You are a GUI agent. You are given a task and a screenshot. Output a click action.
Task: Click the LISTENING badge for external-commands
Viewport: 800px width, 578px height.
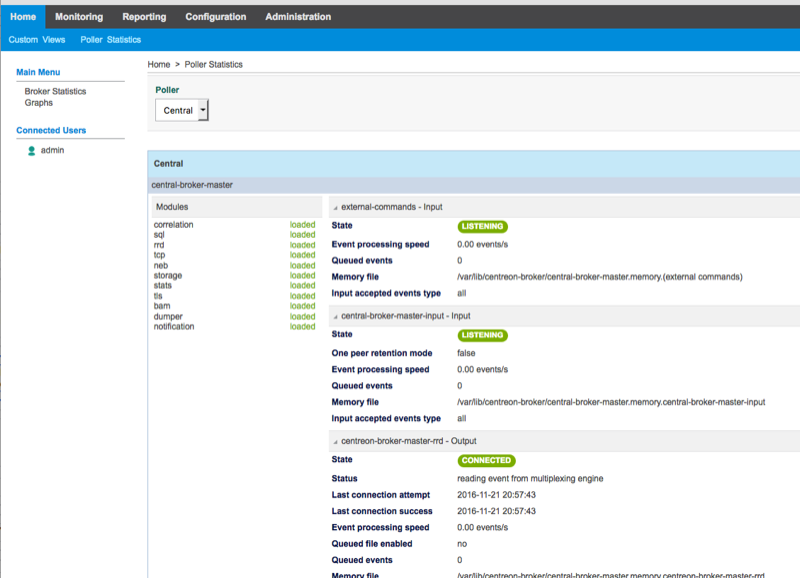tap(482, 226)
